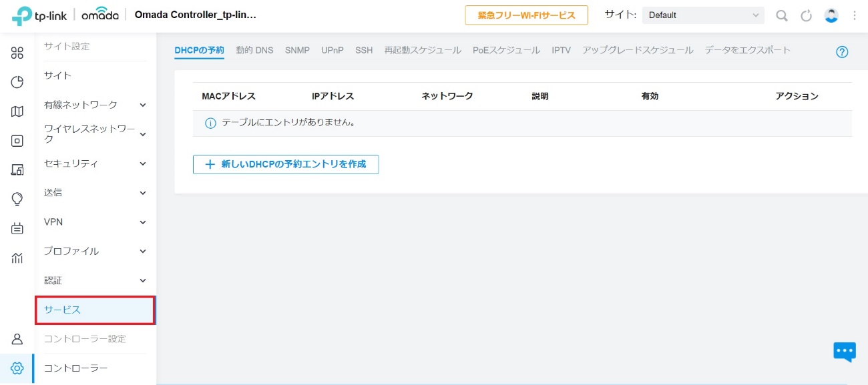868x385 pixels.
Task: Click the Devices icon in sidebar
Action: point(17,141)
